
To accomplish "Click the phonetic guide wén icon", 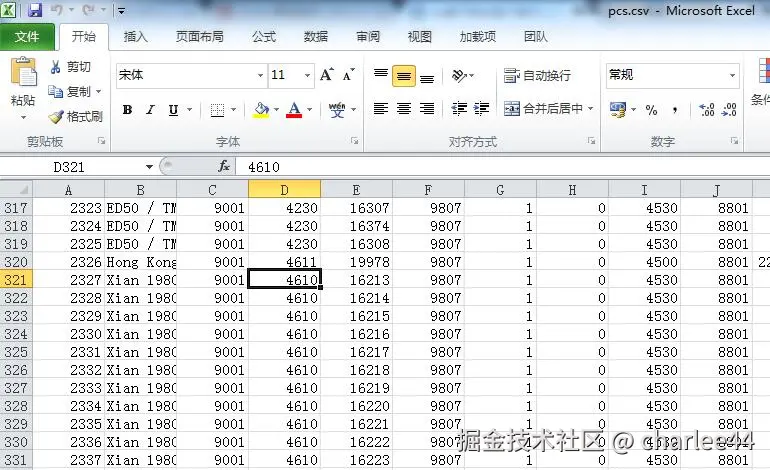I will pyautogui.click(x=337, y=110).
